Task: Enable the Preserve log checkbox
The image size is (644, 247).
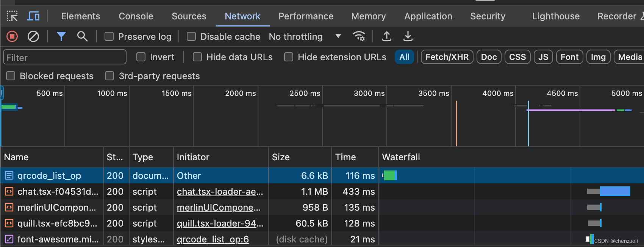Action: pyautogui.click(x=109, y=37)
